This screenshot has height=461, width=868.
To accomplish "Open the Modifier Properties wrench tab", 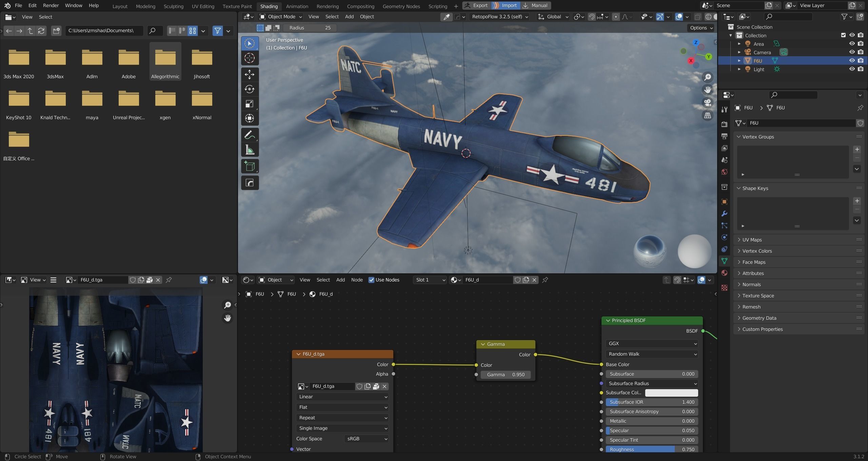I will pos(724,213).
